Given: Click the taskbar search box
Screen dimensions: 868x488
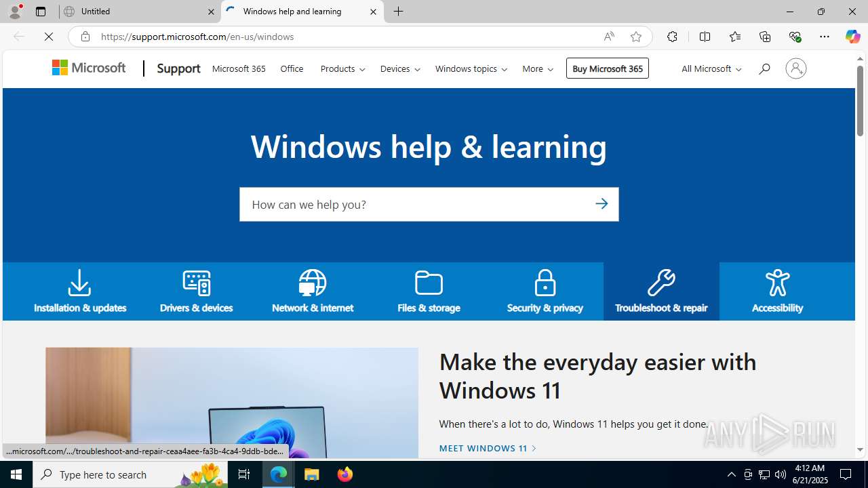Looking at the screenshot, I should [x=131, y=474].
